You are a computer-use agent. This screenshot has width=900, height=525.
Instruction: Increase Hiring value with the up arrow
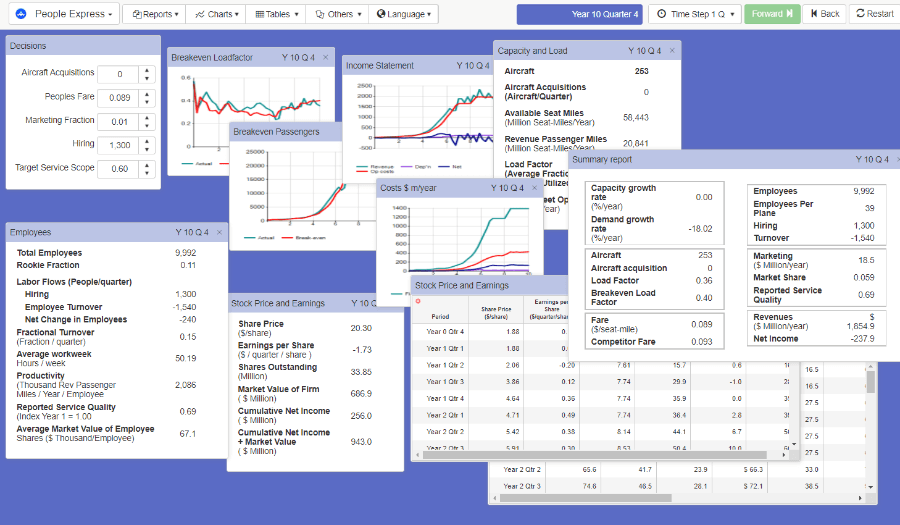(147, 141)
